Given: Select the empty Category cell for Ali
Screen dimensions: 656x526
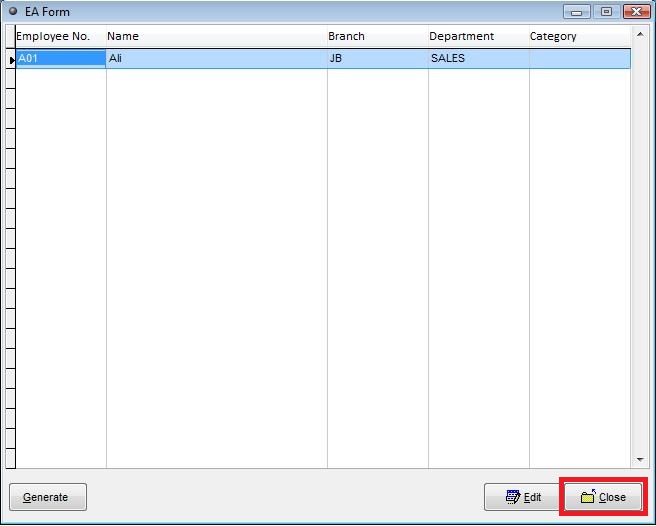Looking at the screenshot, I should tap(580, 58).
